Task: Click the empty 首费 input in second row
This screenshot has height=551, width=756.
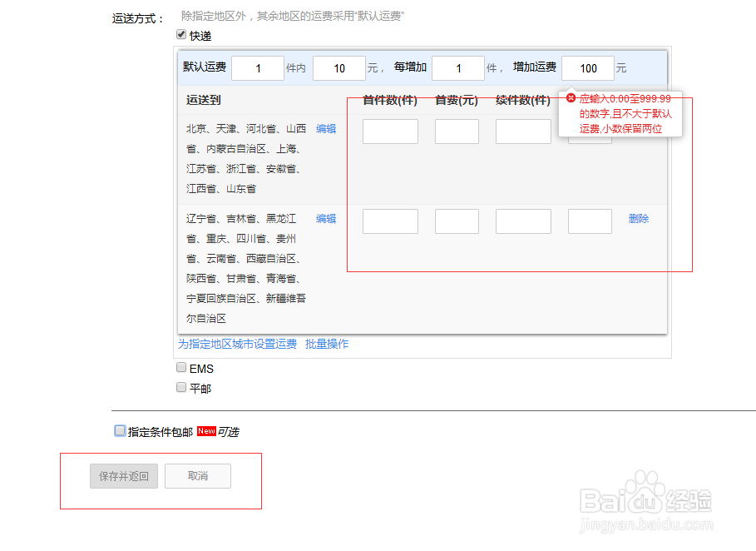Action: [456, 221]
